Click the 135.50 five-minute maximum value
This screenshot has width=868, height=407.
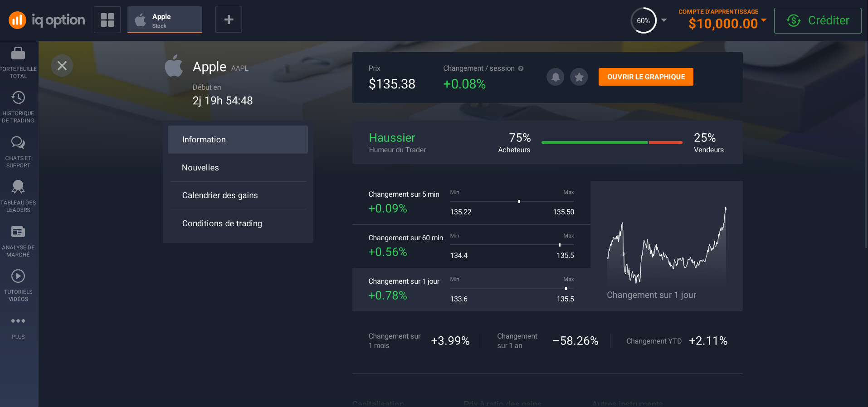pyautogui.click(x=564, y=212)
